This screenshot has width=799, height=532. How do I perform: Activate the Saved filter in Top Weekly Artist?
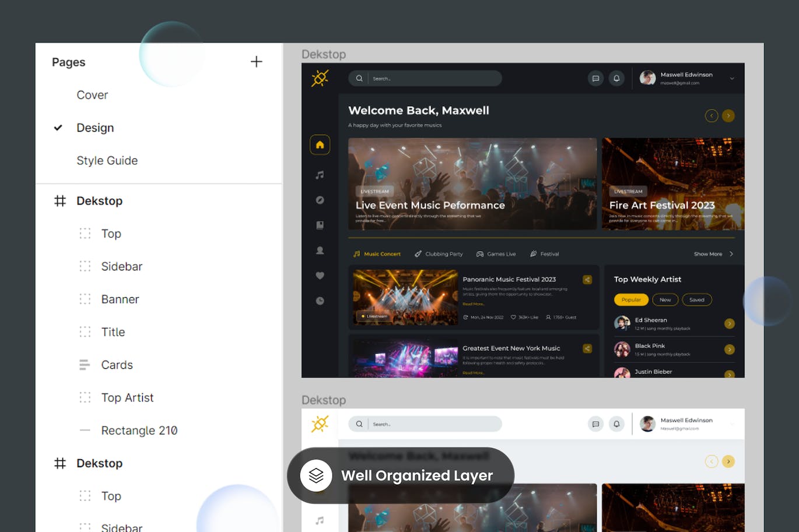(x=697, y=300)
